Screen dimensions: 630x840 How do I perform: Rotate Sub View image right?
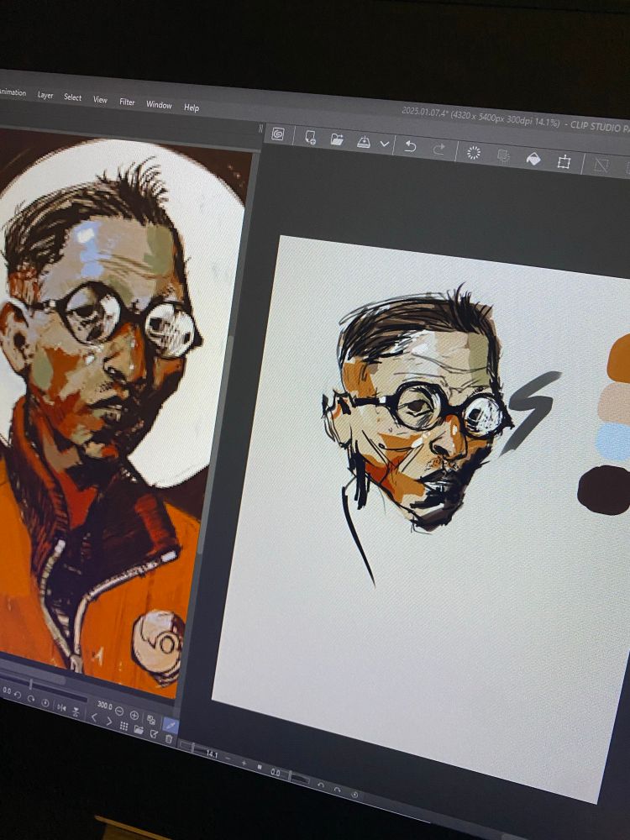(31, 699)
